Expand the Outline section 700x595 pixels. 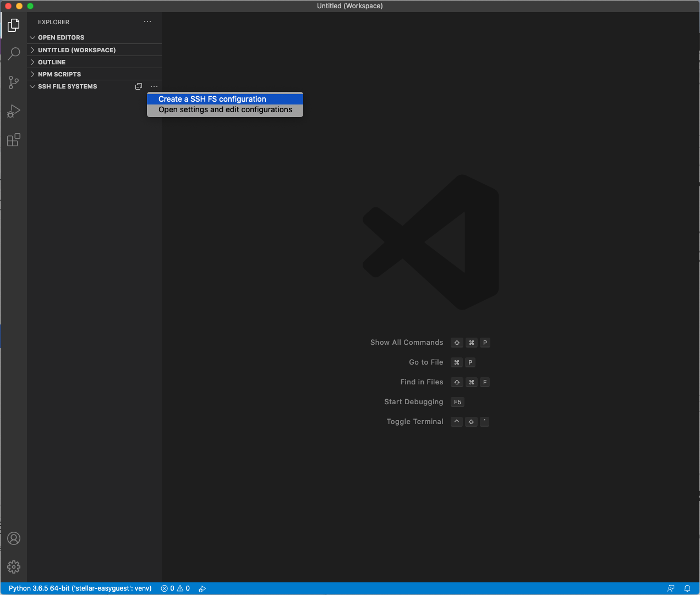[x=52, y=62]
